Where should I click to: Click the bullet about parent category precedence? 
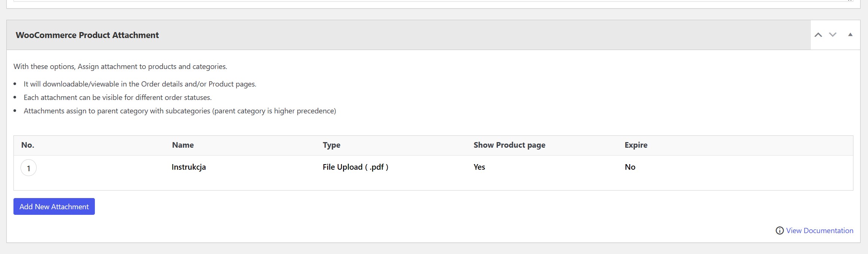coord(180,111)
